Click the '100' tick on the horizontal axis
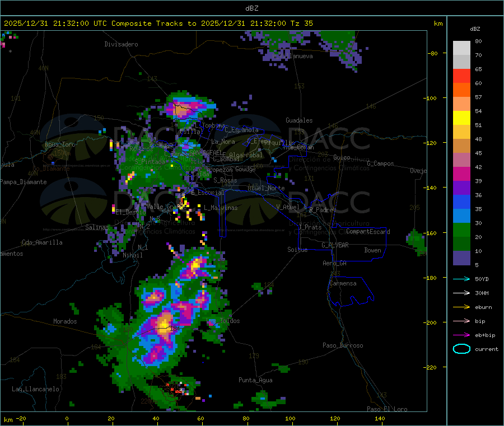Screen dimensions: 504x426 coord(290,419)
